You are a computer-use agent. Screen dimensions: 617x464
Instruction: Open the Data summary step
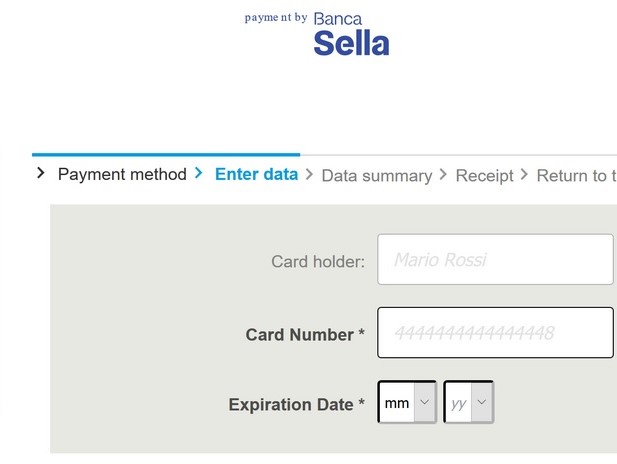coord(377,176)
